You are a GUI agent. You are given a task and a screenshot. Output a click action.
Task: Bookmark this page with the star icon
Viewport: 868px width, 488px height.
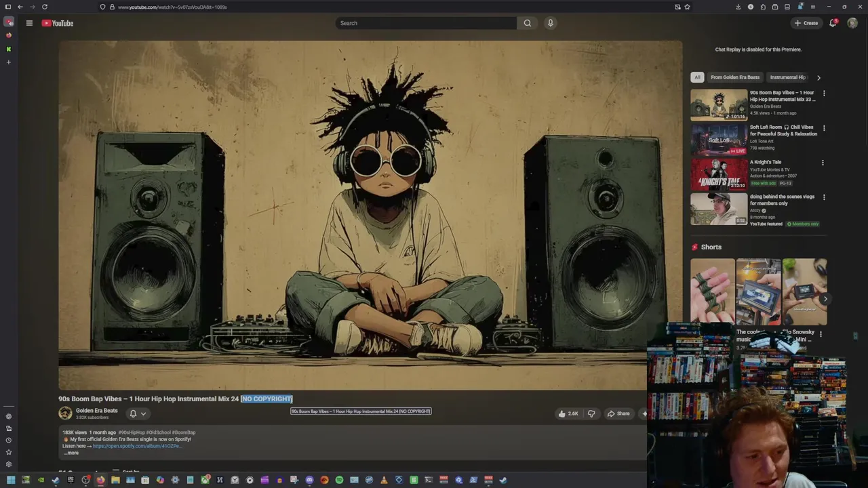[x=688, y=7]
